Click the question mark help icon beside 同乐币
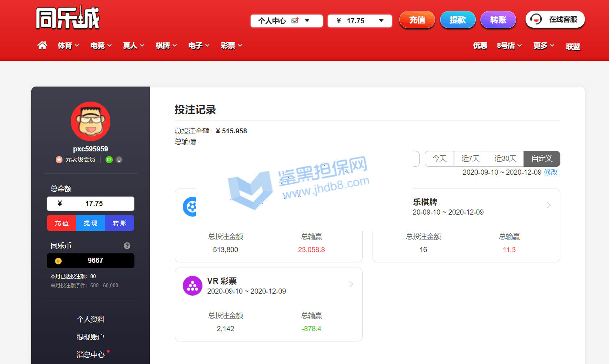The height and width of the screenshot is (364, 609). [127, 246]
